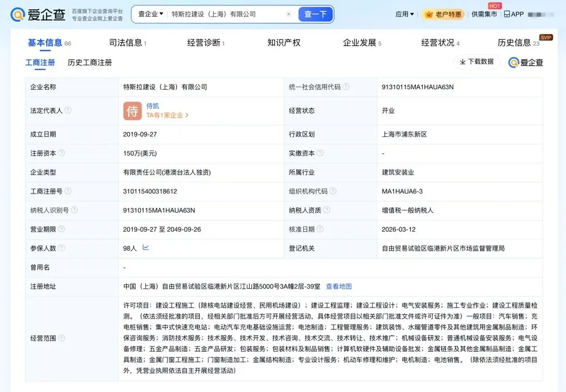This screenshot has height=392, width=566.
Task: Click the help icon next to 营业期限
Action: (61, 229)
